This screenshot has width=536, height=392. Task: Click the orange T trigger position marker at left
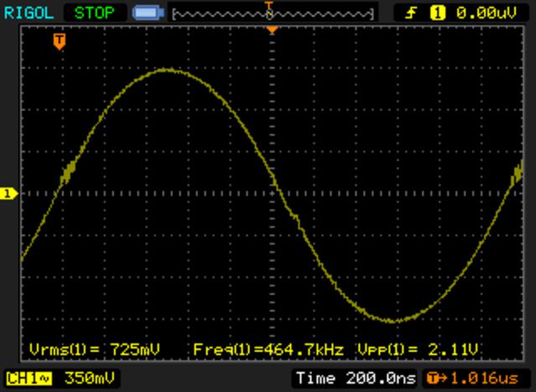(x=59, y=41)
